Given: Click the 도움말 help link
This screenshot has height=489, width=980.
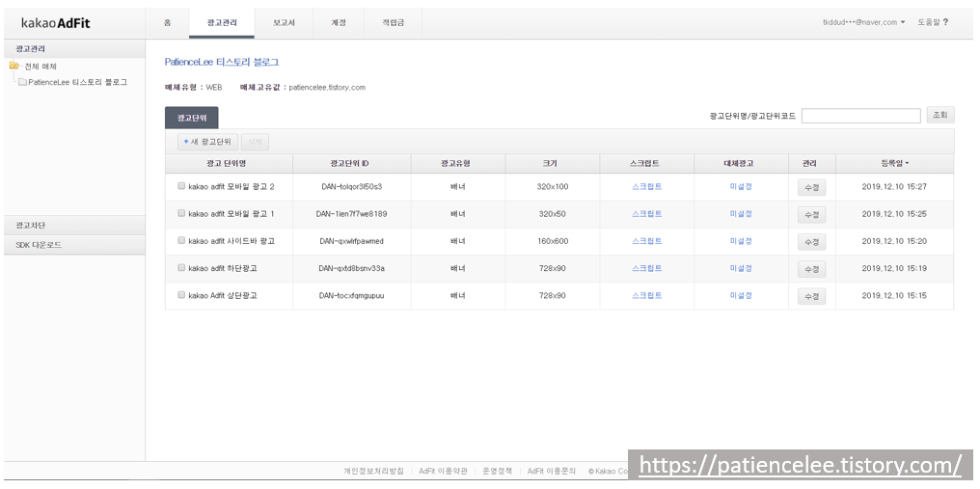Looking at the screenshot, I should pos(928,22).
